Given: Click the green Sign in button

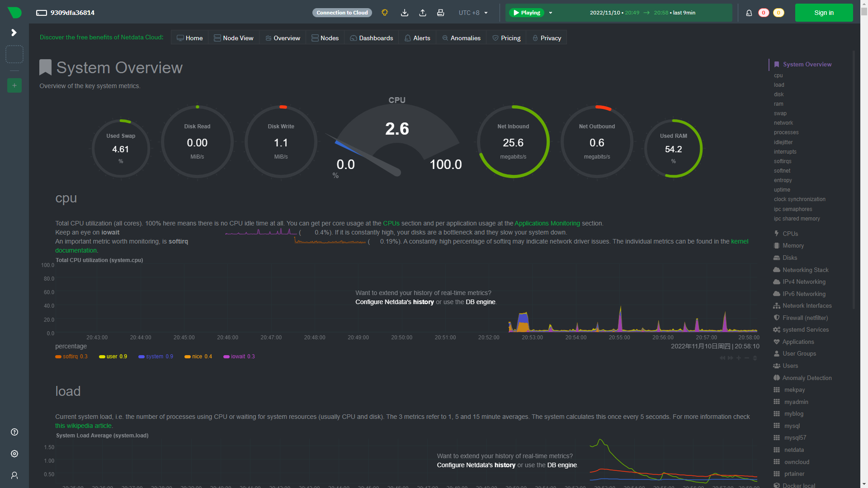Looking at the screenshot, I should pyautogui.click(x=824, y=13).
